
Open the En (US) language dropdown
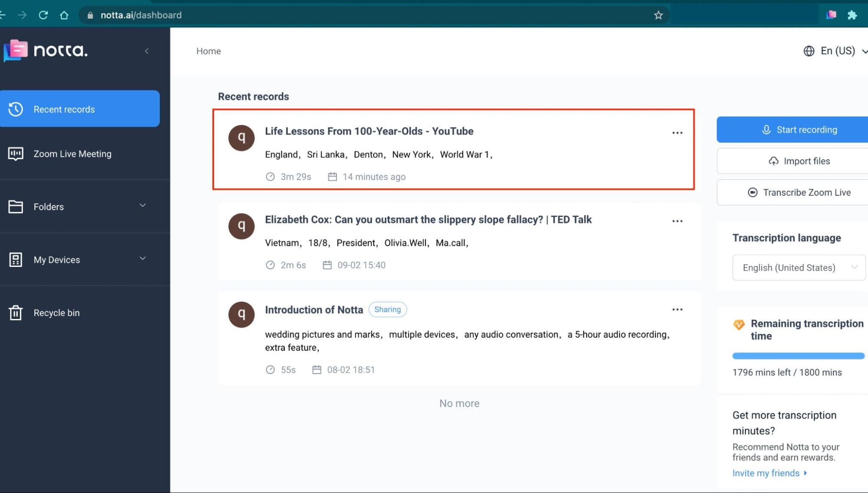tap(835, 51)
